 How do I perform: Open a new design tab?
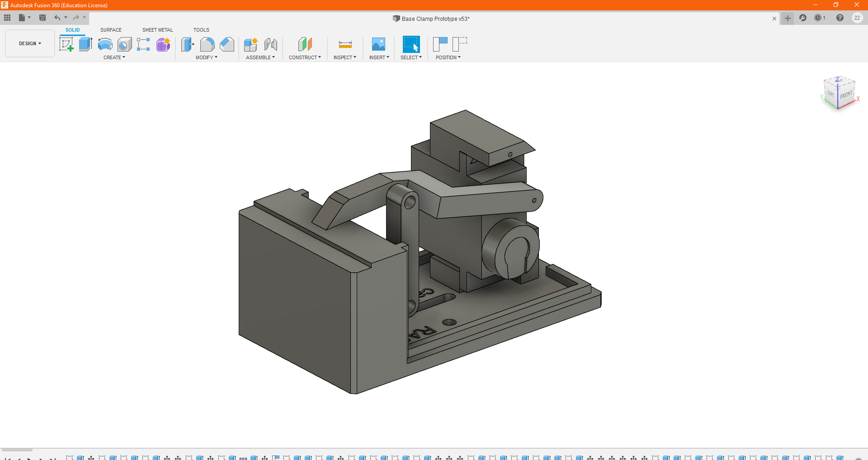pyautogui.click(x=788, y=18)
